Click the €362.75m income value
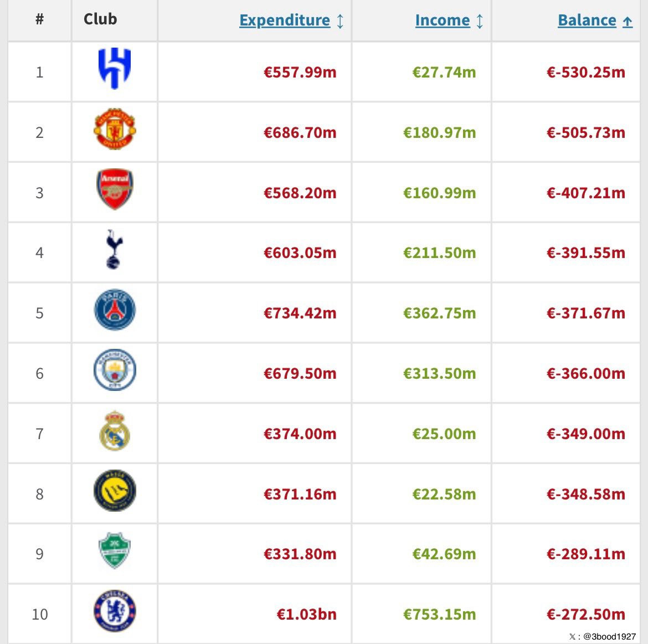This screenshot has height=644, width=648. pos(439,313)
